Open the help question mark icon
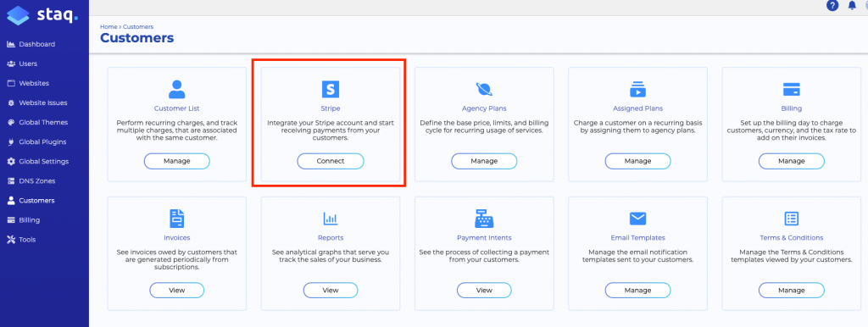Screen dimensions: 868x327 click(832, 6)
